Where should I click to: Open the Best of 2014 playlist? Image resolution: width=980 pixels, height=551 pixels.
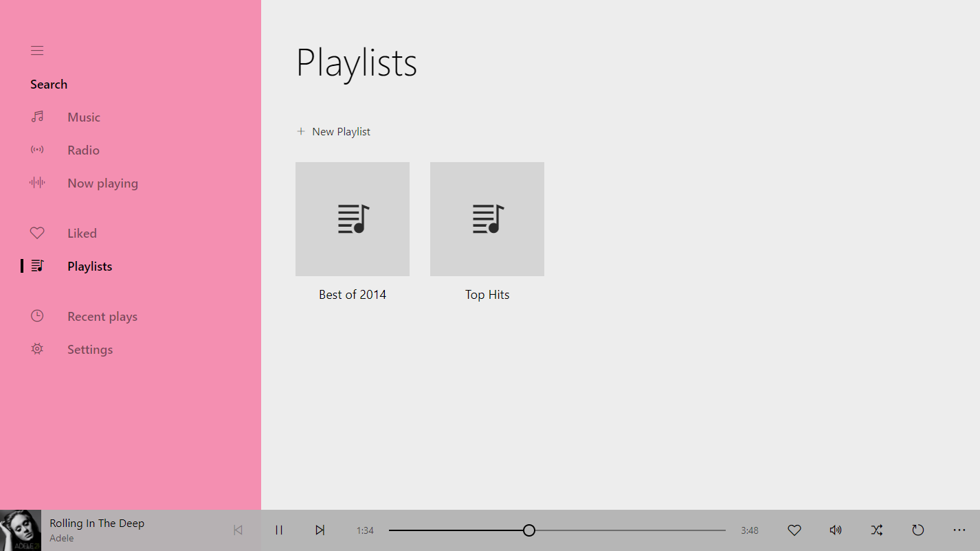tap(353, 218)
